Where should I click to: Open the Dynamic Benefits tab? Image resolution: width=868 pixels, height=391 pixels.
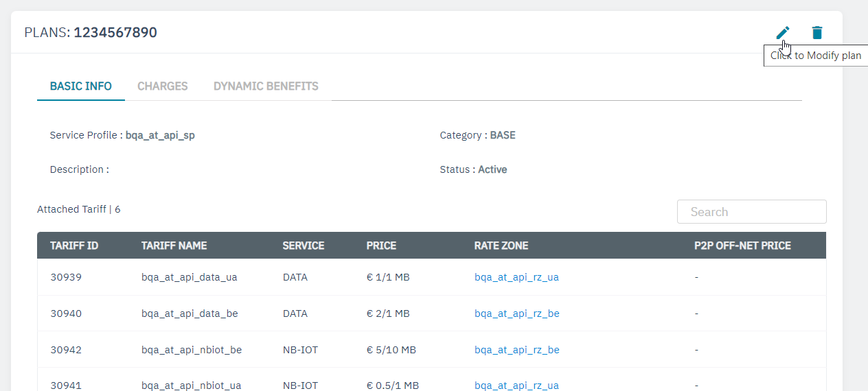pyautogui.click(x=266, y=86)
